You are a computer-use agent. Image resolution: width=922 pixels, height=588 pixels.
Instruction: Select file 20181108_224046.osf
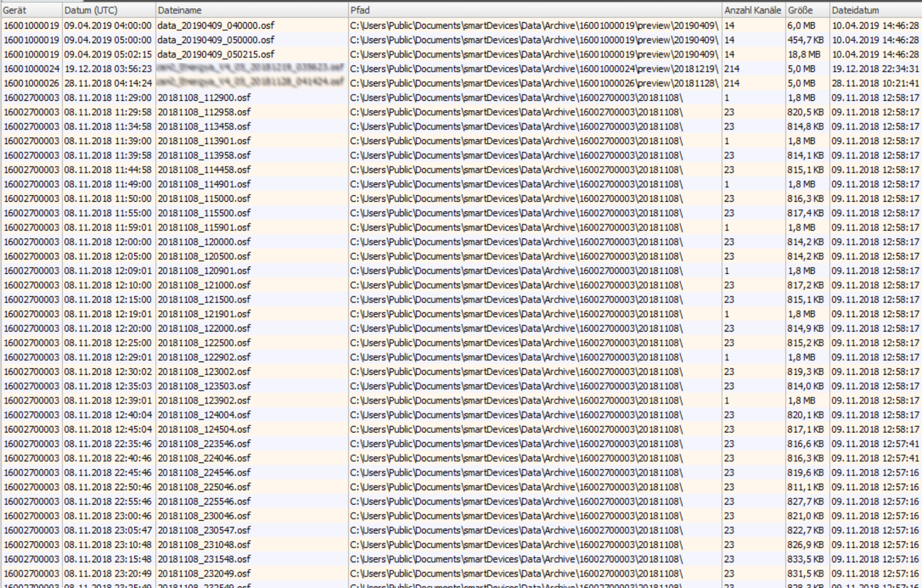(204, 458)
